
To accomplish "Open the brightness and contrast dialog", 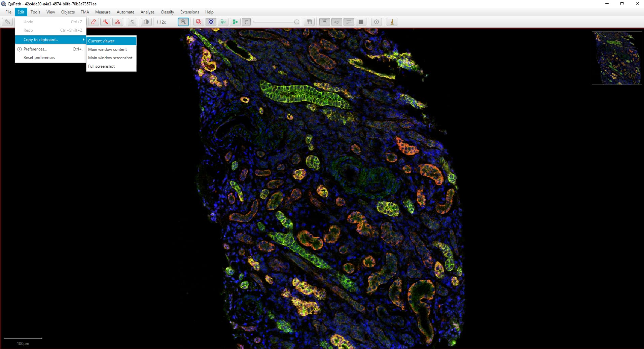I will (146, 22).
